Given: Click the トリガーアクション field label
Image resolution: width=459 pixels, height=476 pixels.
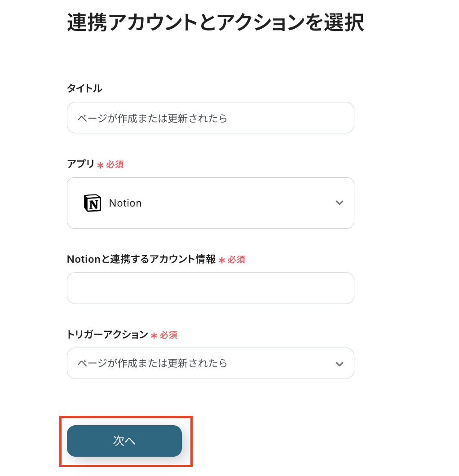Looking at the screenshot, I should [107, 335].
